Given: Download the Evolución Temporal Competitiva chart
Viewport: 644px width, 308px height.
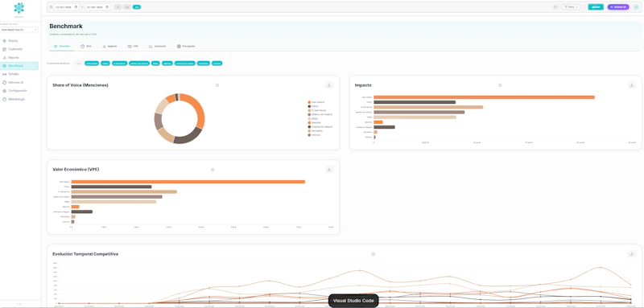Looking at the screenshot, I should pos(632,254).
